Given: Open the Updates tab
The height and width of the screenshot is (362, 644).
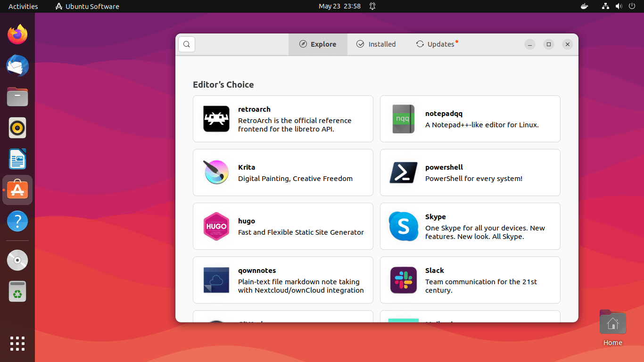Looking at the screenshot, I should click(435, 44).
